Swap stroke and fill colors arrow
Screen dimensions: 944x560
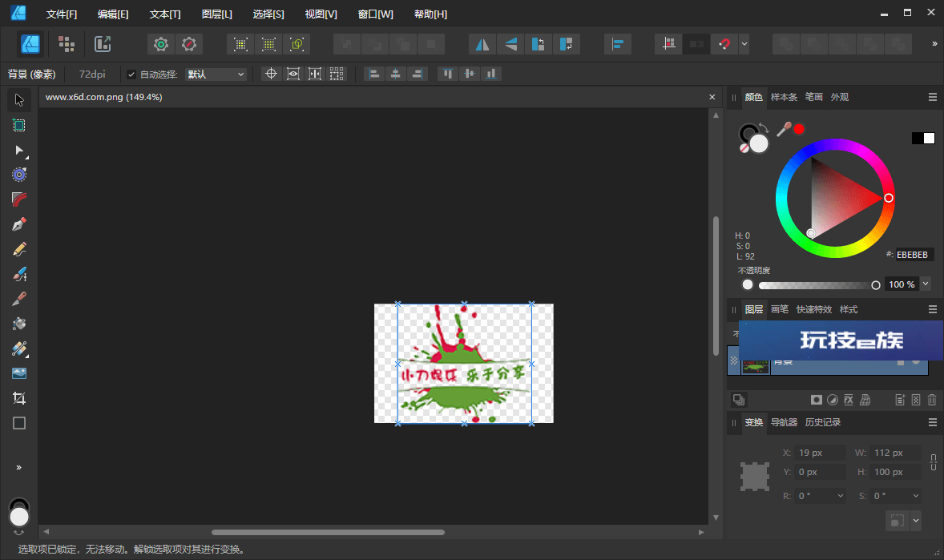tap(764, 127)
